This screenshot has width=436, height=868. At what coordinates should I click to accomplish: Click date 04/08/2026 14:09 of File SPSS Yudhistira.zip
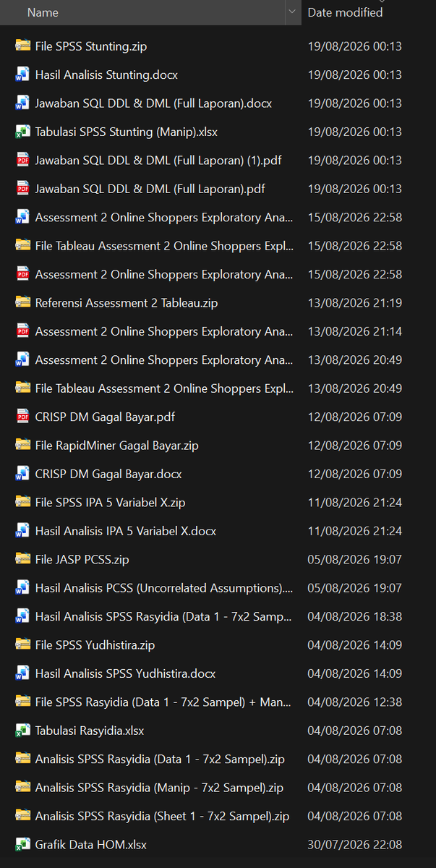click(x=355, y=645)
